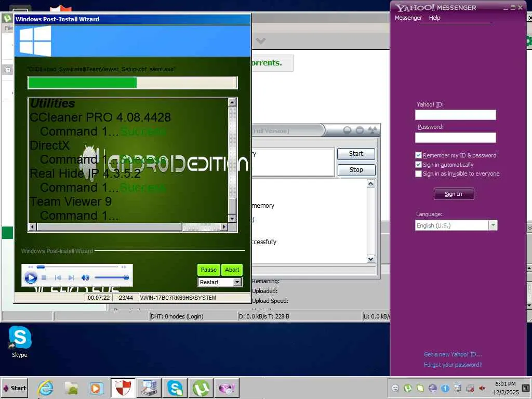This screenshot has width=532, height=399.
Task: Click the Windows logo in wizard header
Action: 35,41
